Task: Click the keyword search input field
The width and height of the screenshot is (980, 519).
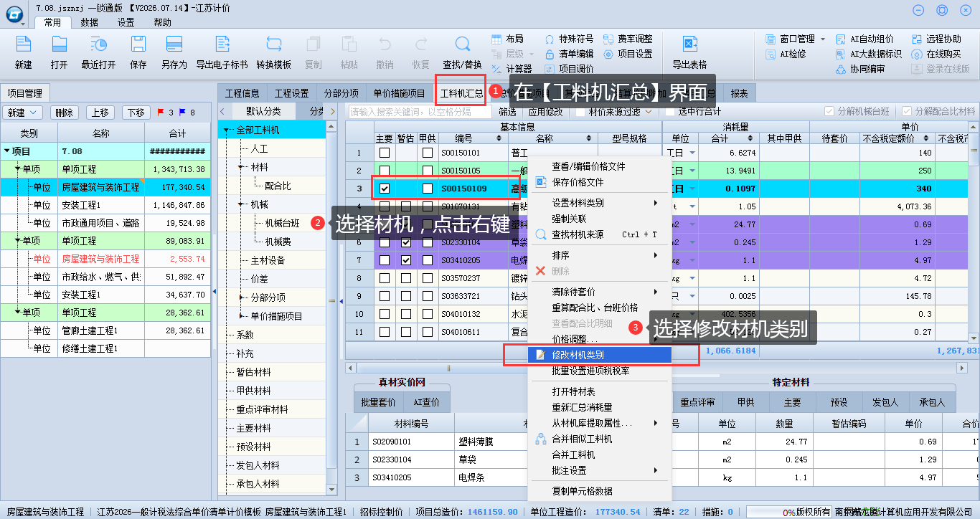Action: click(420, 111)
